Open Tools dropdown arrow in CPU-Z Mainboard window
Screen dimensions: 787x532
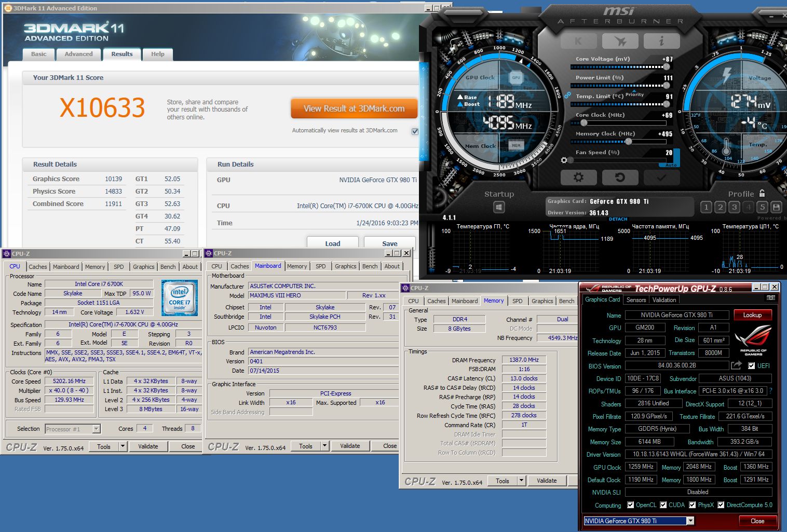coord(325,446)
